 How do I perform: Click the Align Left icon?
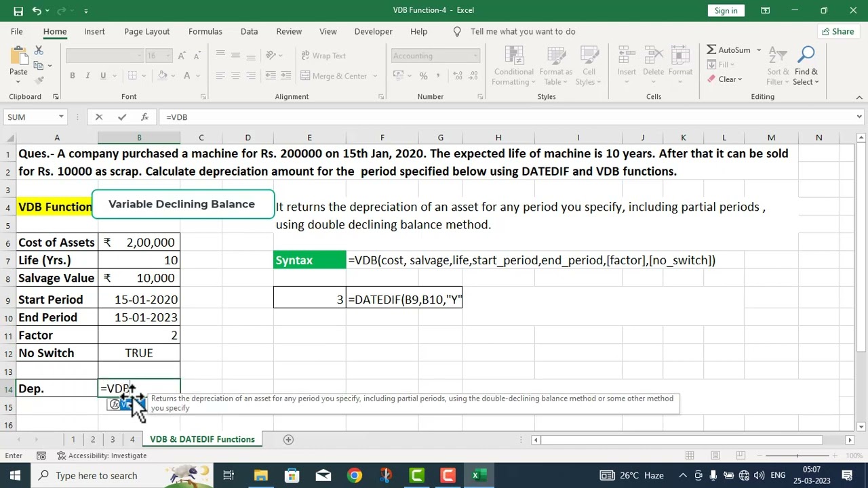[x=220, y=76]
